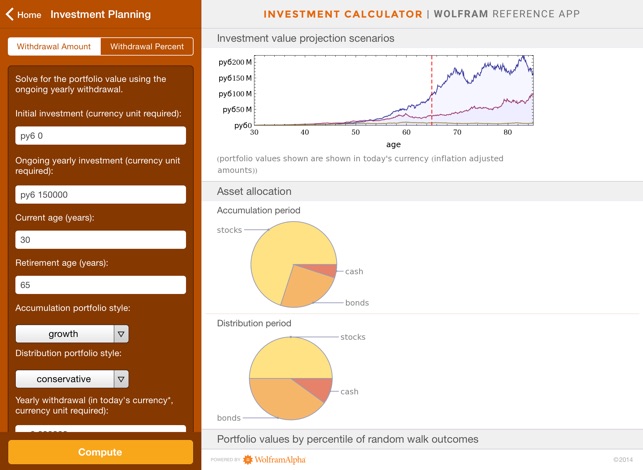Click the arrow on accumulation portfolio dropdown

click(121, 334)
